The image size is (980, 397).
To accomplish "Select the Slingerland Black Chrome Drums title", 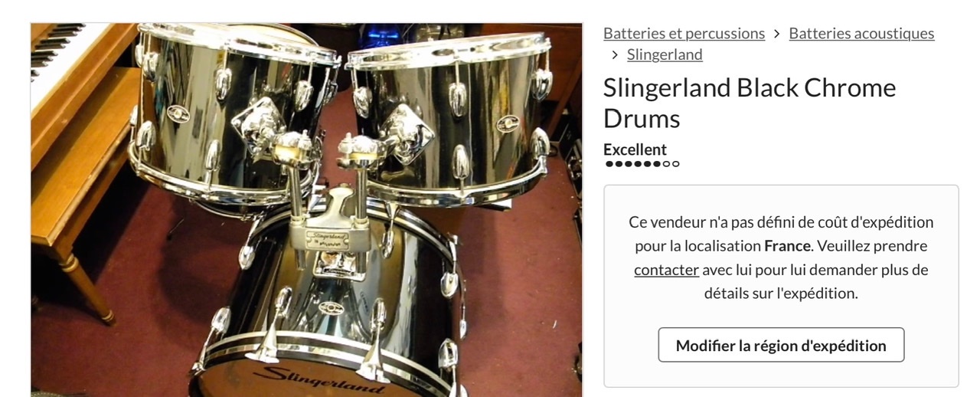I will coord(750,103).
